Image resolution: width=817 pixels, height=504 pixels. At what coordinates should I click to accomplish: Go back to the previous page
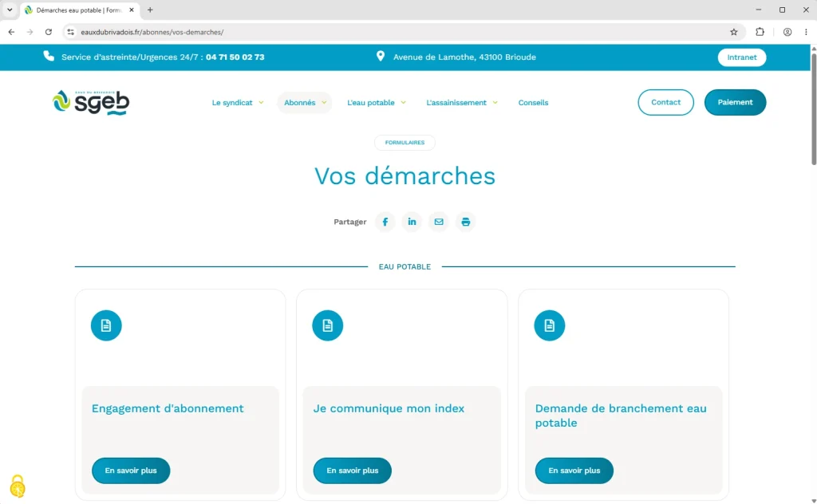coord(11,32)
